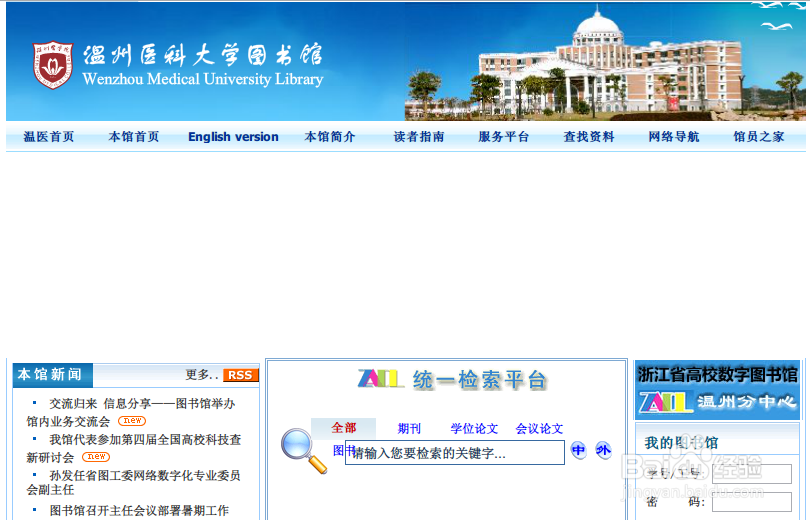This screenshot has width=810, height=520.
Task: Open 网络导航 menu
Action: click(674, 137)
